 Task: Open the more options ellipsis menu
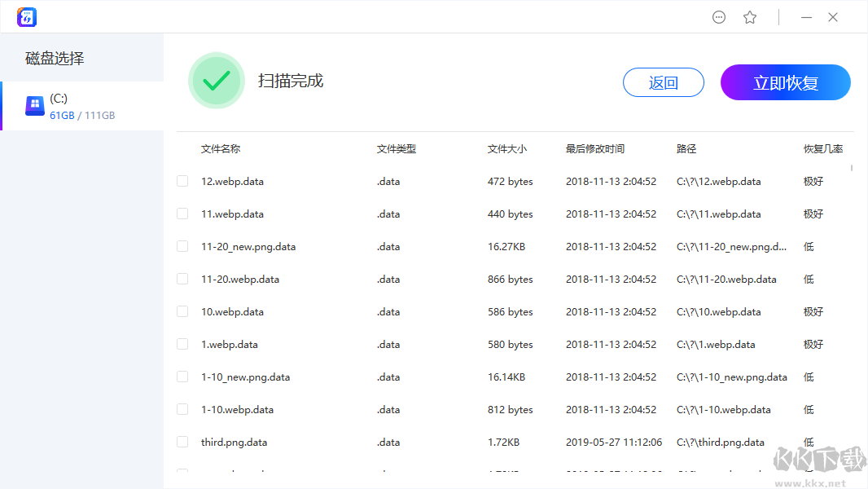(x=719, y=16)
